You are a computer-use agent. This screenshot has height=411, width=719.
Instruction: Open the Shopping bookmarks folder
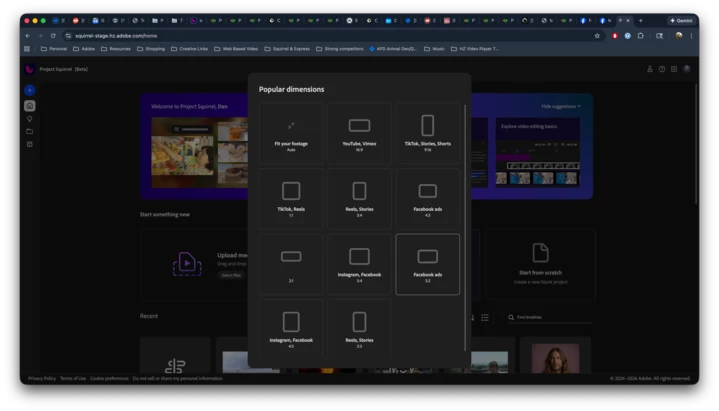click(x=151, y=49)
